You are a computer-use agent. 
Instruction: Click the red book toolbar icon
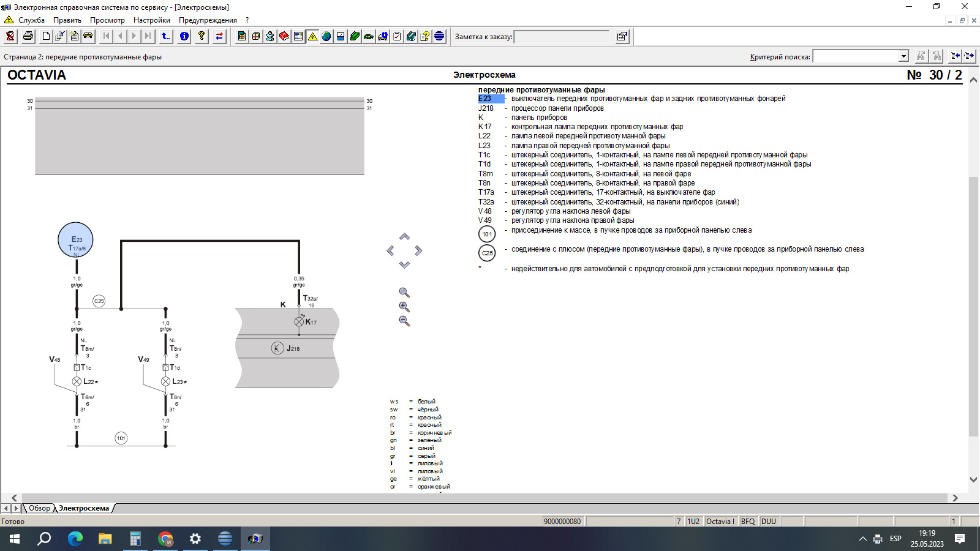[284, 36]
